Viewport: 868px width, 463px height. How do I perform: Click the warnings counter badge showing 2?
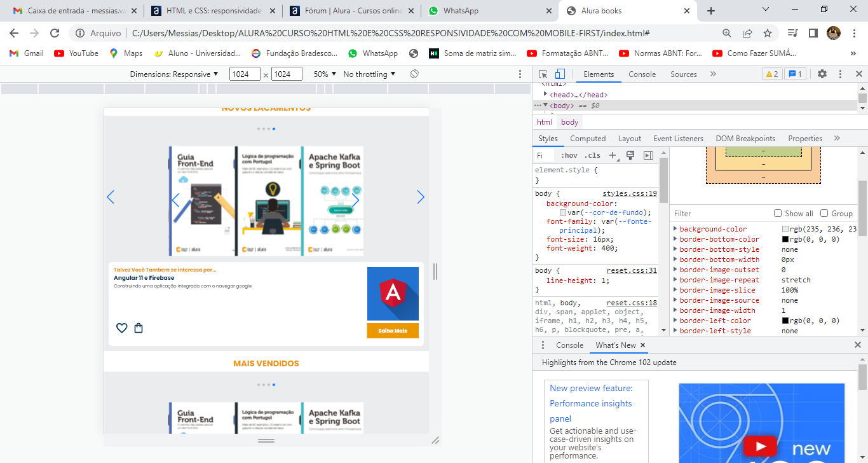pos(772,74)
